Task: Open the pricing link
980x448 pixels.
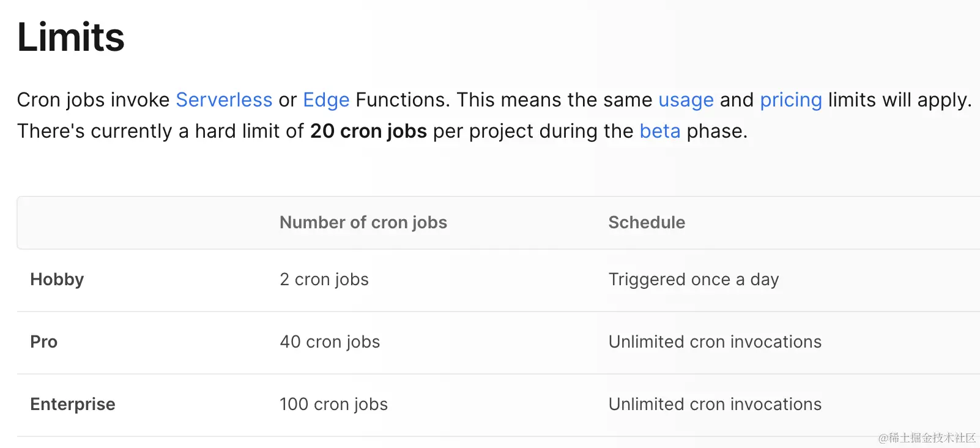Action: pyautogui.click(x=790, y=100)
